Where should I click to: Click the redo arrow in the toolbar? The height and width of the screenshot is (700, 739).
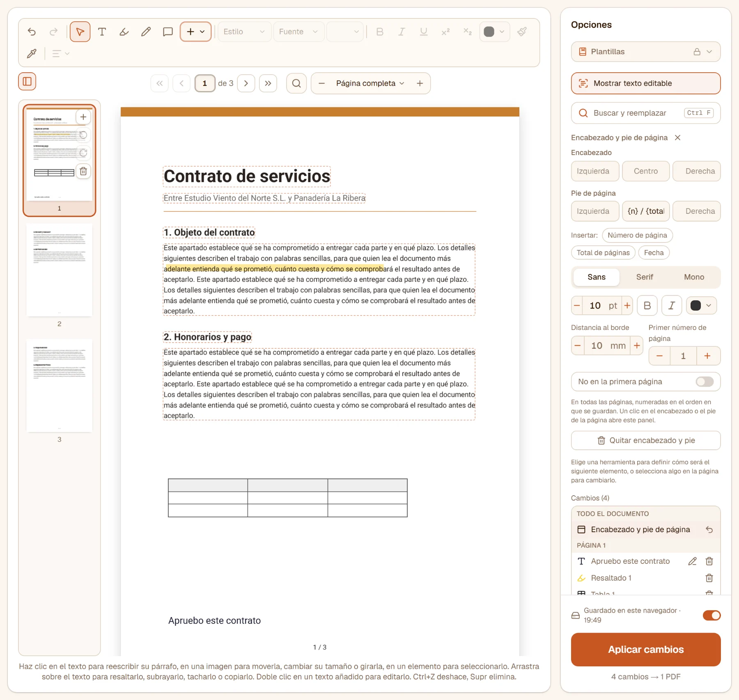point(53,32)
